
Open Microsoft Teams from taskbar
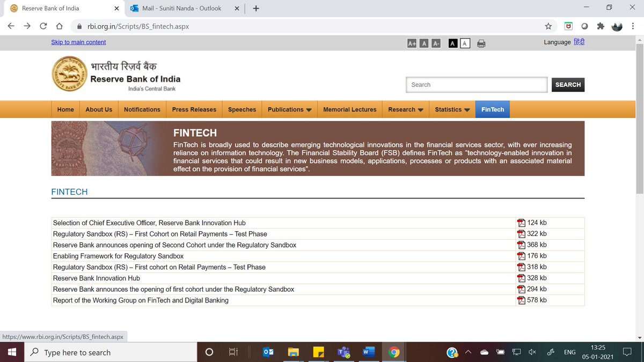point(343,352)
